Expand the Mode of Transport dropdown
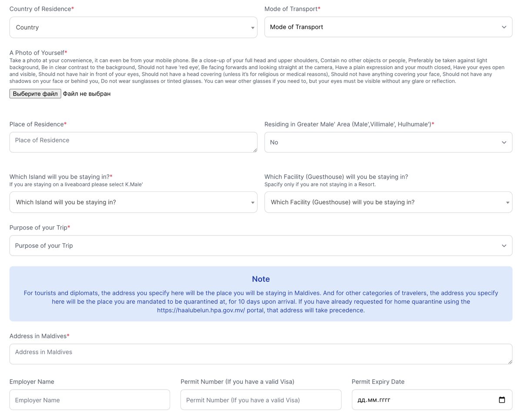Viewport: 522px width, 420px height. coord(388,27)
